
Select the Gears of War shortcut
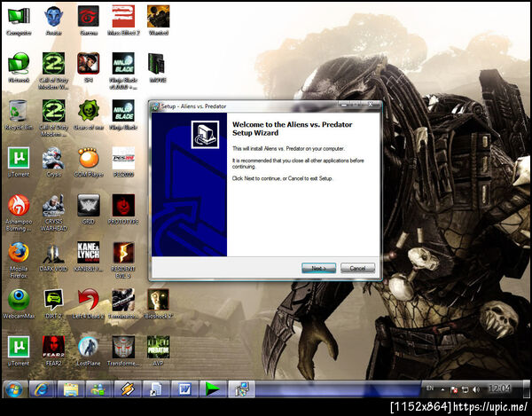[x=89, y=115]
